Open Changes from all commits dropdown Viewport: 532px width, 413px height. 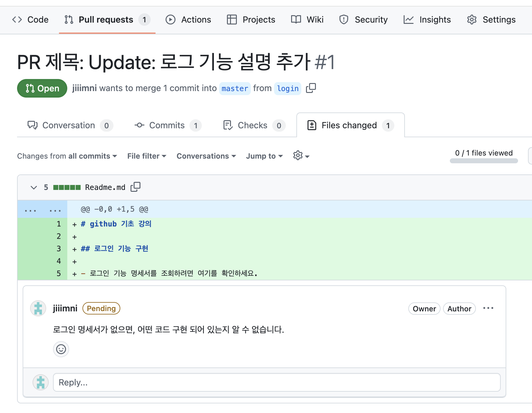coord(67,156)
